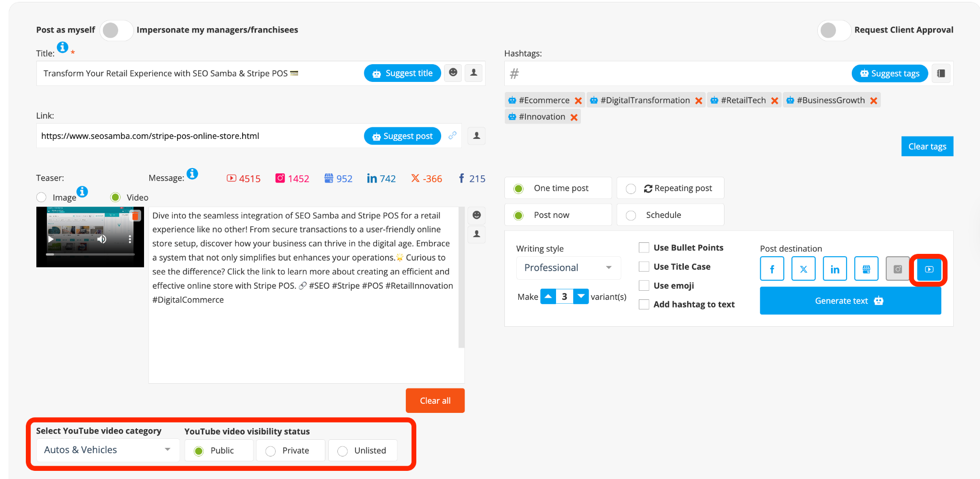
Task: Click the link icon beside Suggest post
Action: 452,136
